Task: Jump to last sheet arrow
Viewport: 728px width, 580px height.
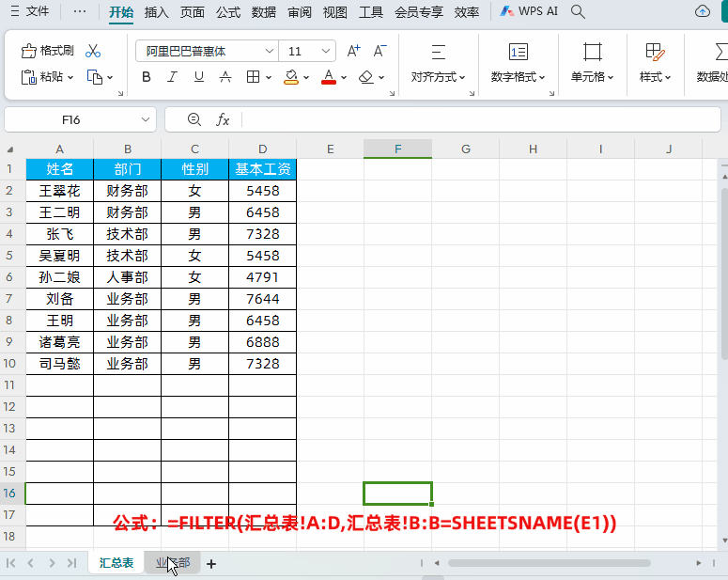Action: point(71,563)
